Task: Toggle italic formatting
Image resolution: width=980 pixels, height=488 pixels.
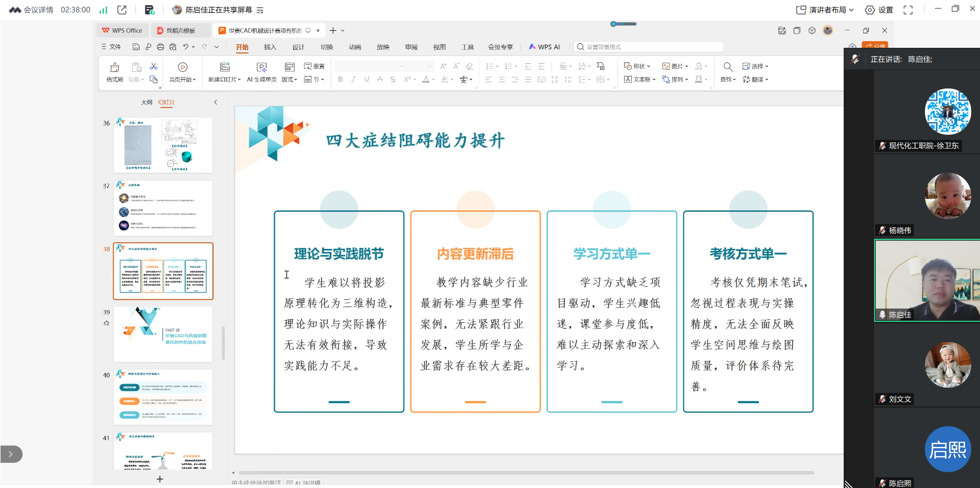Action: coord(353,79)
